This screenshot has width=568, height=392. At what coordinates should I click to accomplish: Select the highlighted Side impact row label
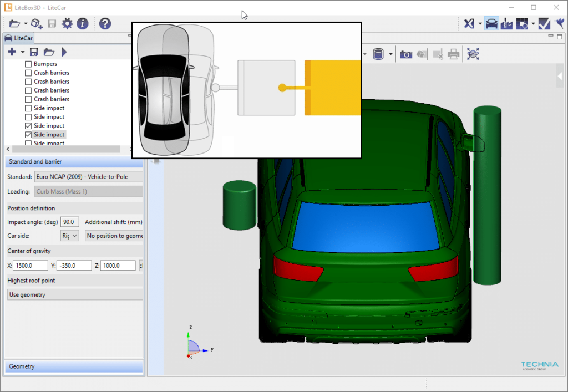click(49, 135)
